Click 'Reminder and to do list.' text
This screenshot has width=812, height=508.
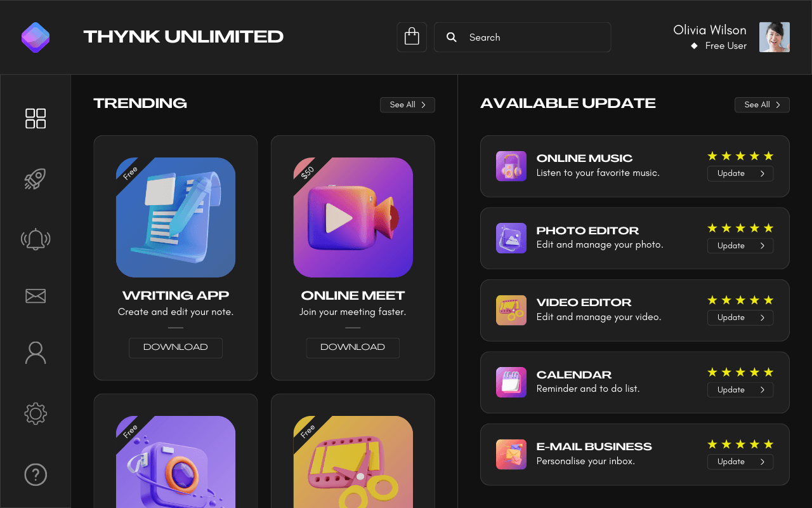coord(588,389)
